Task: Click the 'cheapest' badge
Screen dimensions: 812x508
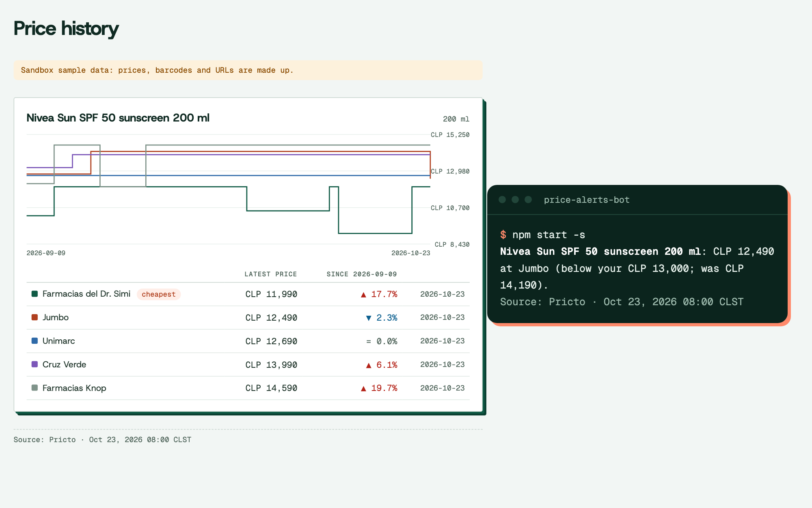Action: pyautogui.click(x=159, y=294)
